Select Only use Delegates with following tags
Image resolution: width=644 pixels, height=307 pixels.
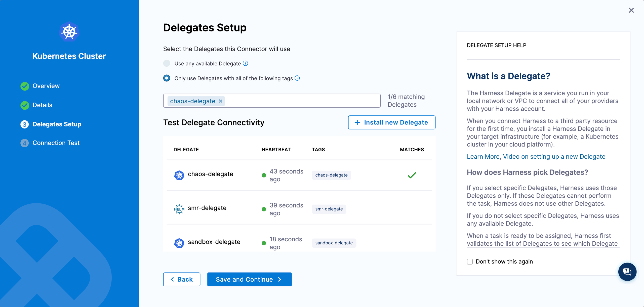(167, 78)
